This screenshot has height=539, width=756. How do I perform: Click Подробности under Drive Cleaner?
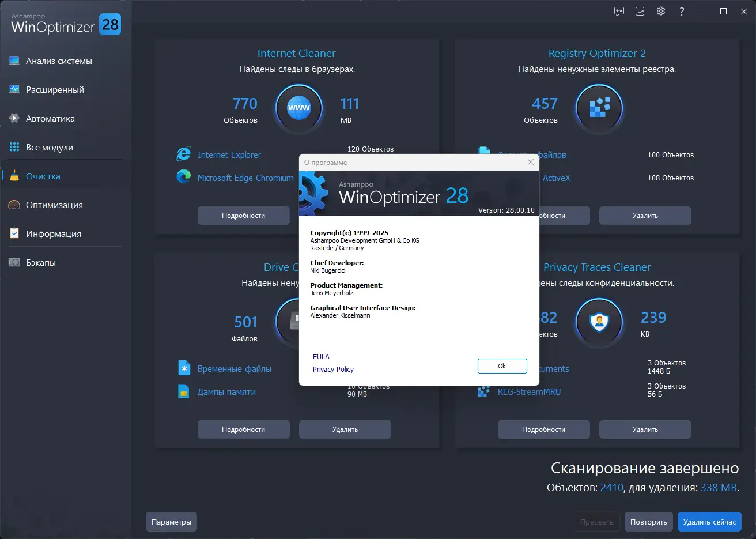pos(244,429)
